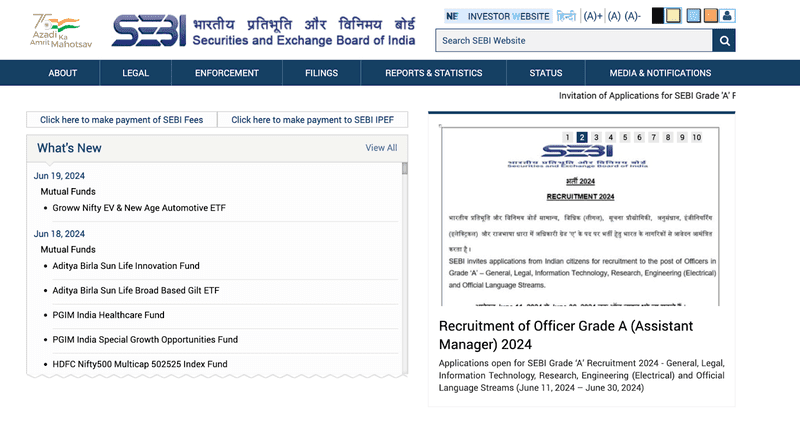Select the orange theme swatch
Viewport: 800px width, 423px height.
[x=710, y=16]
